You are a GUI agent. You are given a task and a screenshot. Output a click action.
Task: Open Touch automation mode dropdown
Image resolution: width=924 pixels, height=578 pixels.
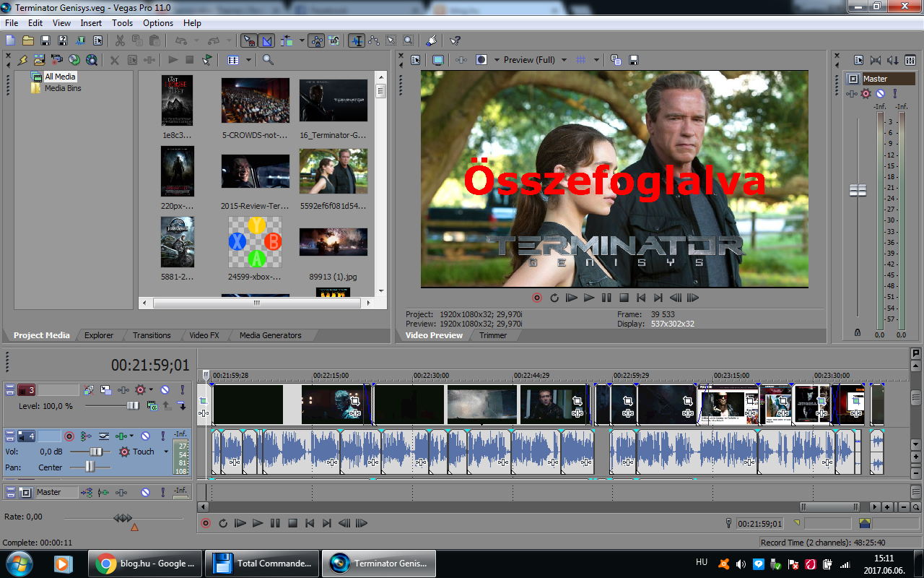pyautogui.click(x=166, y=452)
